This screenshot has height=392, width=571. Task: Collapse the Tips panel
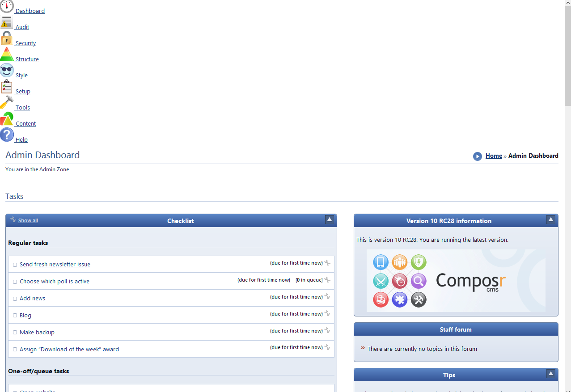point(551,374)
